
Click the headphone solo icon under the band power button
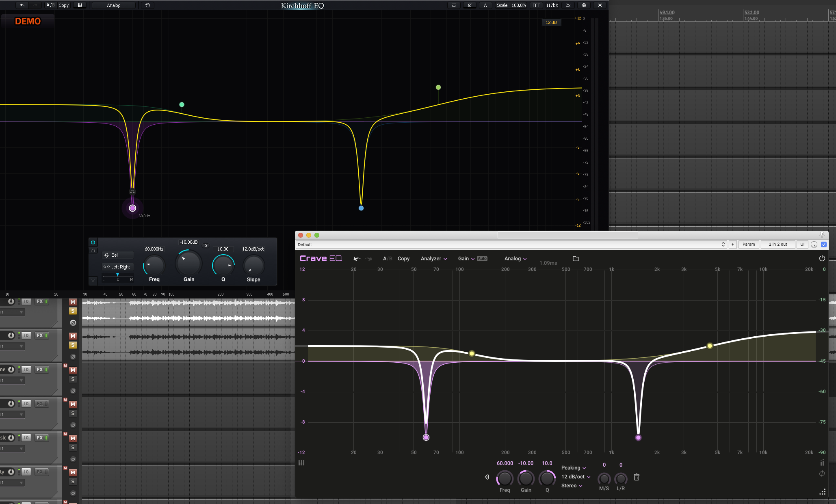pyautogui.click(x=93, y=251)
